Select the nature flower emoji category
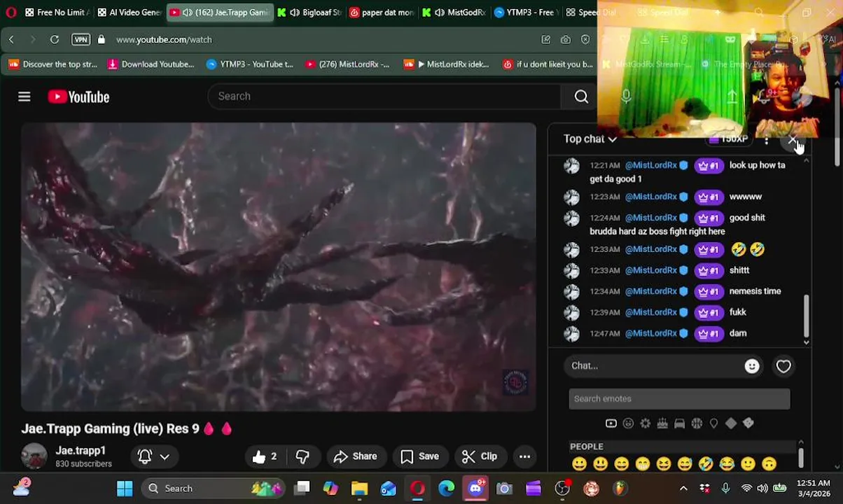843x504 pixels. (x=645, y=423)
